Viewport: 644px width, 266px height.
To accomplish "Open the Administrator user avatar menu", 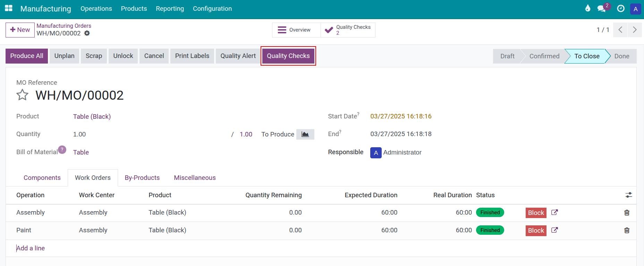I will coord(635,9).
